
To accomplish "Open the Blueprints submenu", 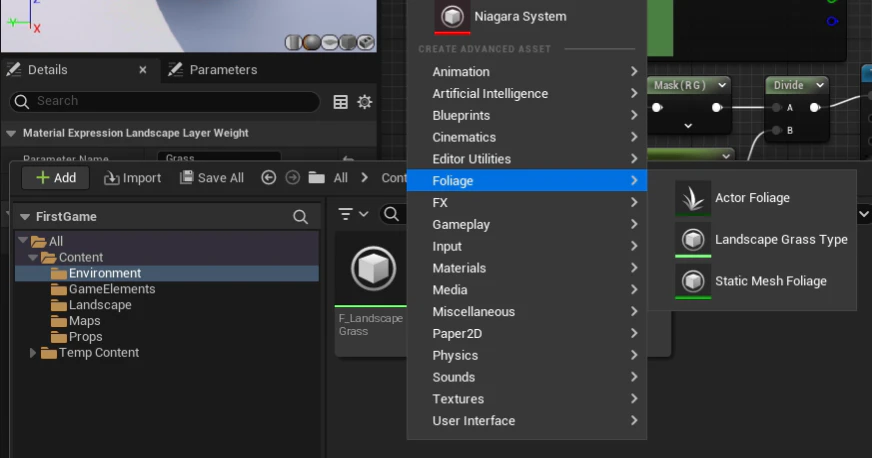I will [527, 115].
